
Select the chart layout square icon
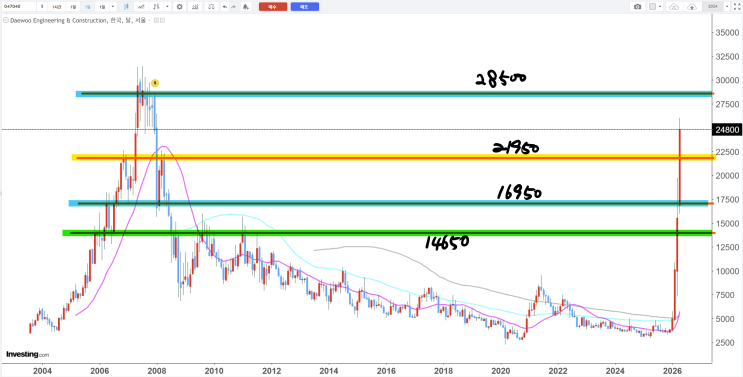pos(652,7)
